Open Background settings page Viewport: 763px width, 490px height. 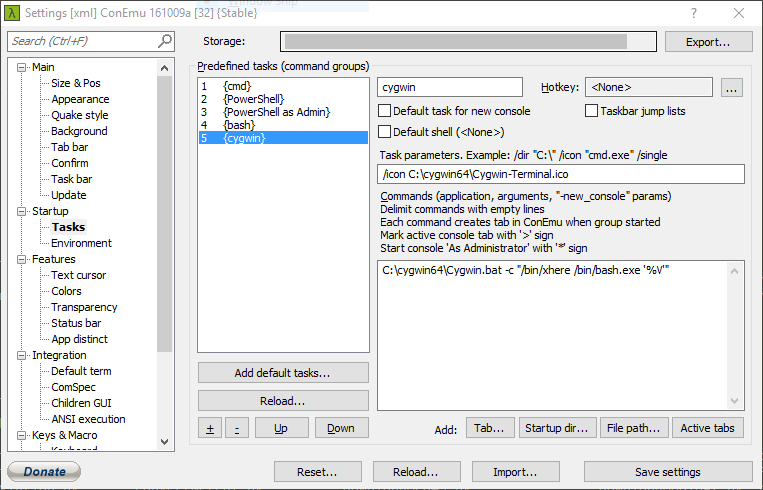click(79, 131)
